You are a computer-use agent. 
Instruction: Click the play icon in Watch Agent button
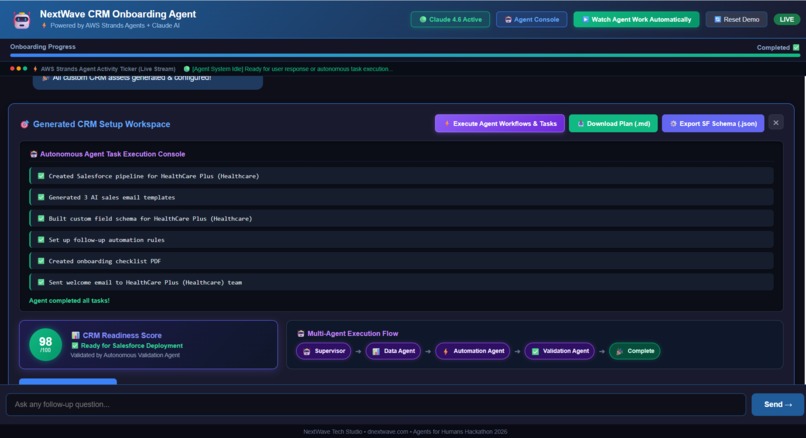coord(585,20)
